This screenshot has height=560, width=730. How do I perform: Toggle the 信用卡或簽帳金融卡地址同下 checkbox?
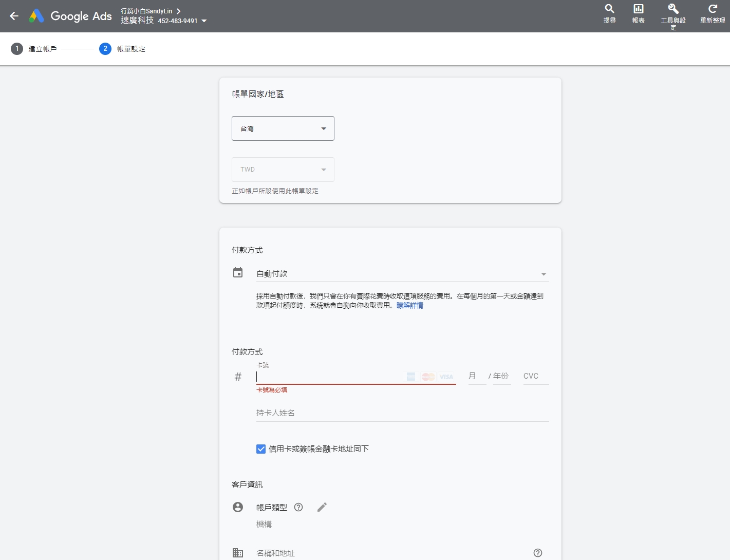coord(261,449)
